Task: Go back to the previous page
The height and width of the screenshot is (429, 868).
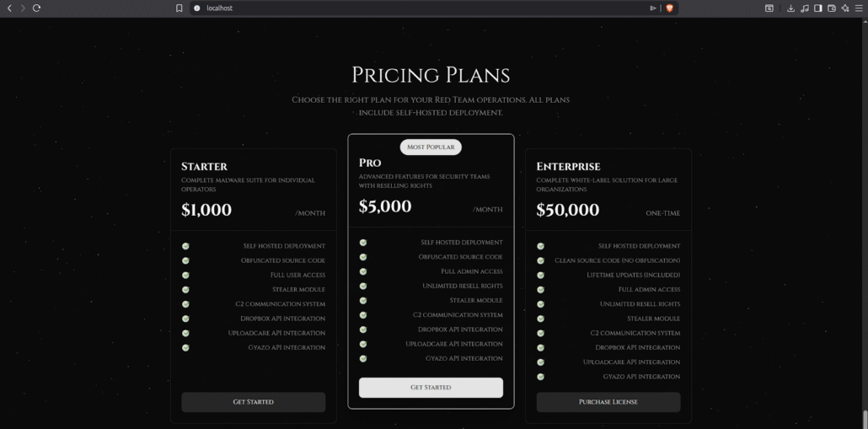Action: (x=10, y=8)
